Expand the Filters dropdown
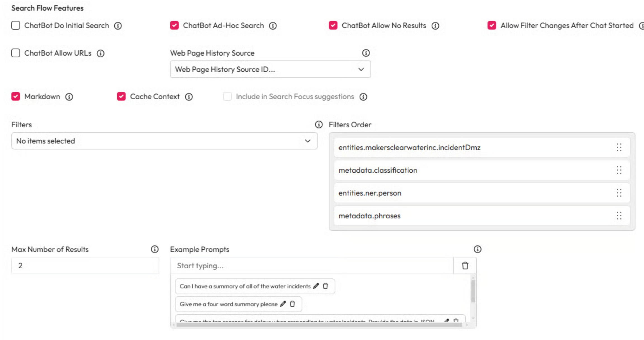The height and width of the screenshot is (340, 644). tap(164, 141)
